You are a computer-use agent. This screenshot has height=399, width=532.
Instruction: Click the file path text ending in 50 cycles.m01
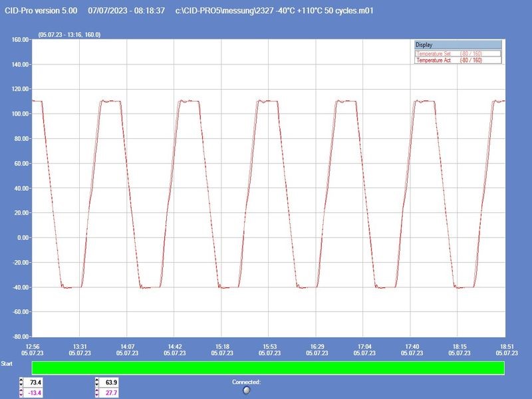274,11
